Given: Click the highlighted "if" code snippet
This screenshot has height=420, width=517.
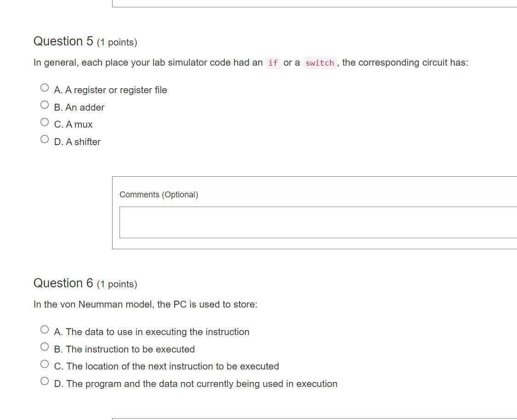Looking at the screenshot, I should pyautogui.click(x=273, y=62).
